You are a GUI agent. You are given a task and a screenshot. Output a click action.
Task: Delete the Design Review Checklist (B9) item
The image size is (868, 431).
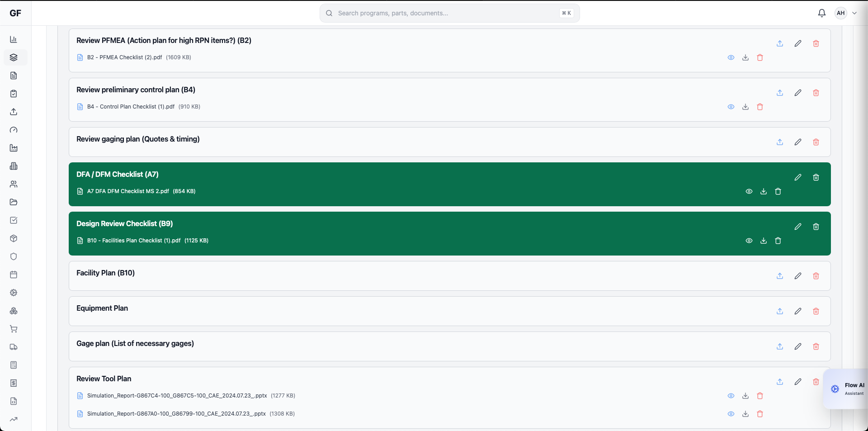click(816, 227)
